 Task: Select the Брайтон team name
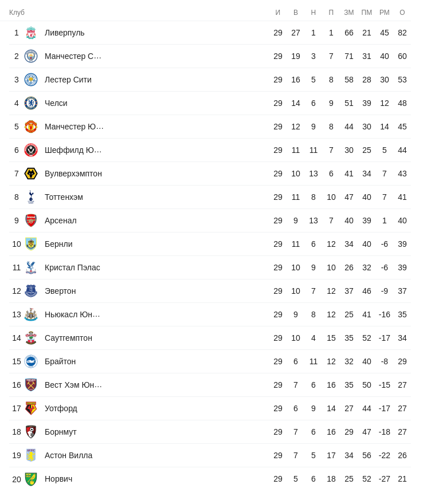tap(60, 361)
